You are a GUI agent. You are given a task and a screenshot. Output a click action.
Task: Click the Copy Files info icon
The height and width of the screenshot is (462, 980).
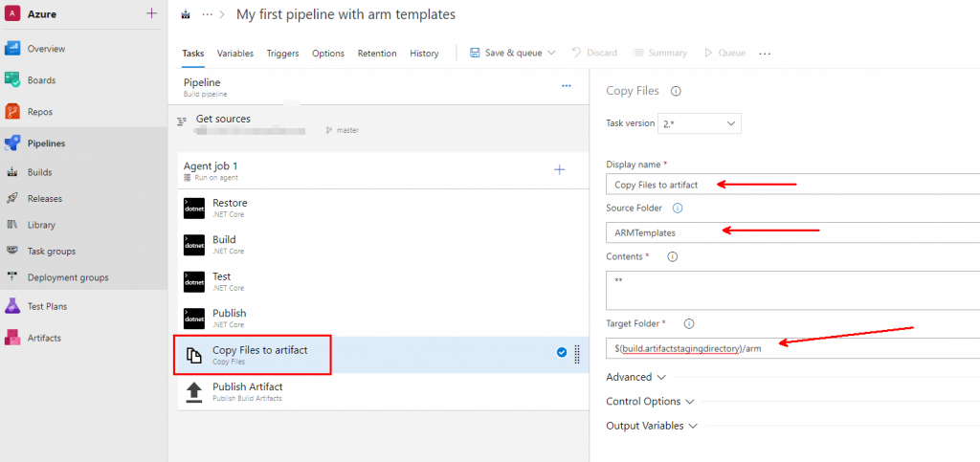[x=676, y=91]
